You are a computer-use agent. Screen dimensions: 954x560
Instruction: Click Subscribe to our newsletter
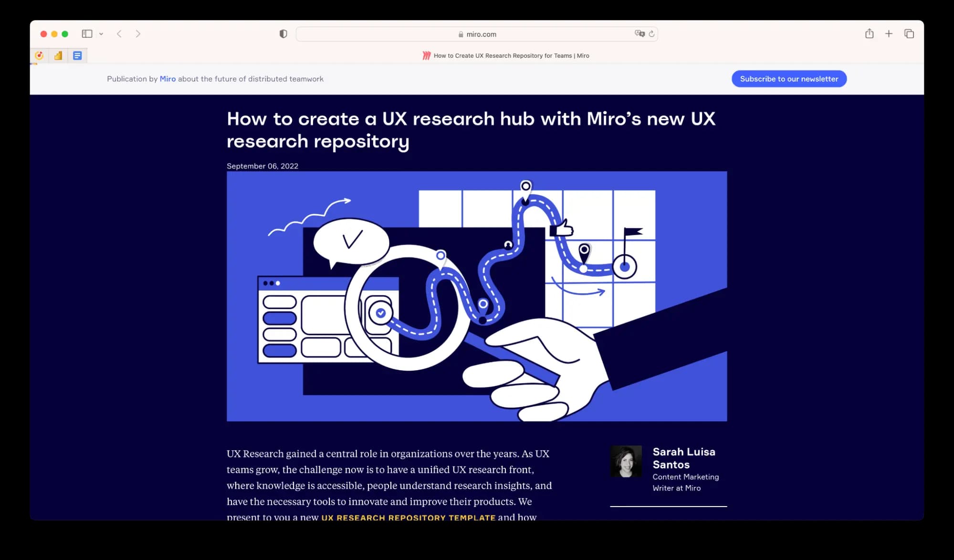click(788, 79)
